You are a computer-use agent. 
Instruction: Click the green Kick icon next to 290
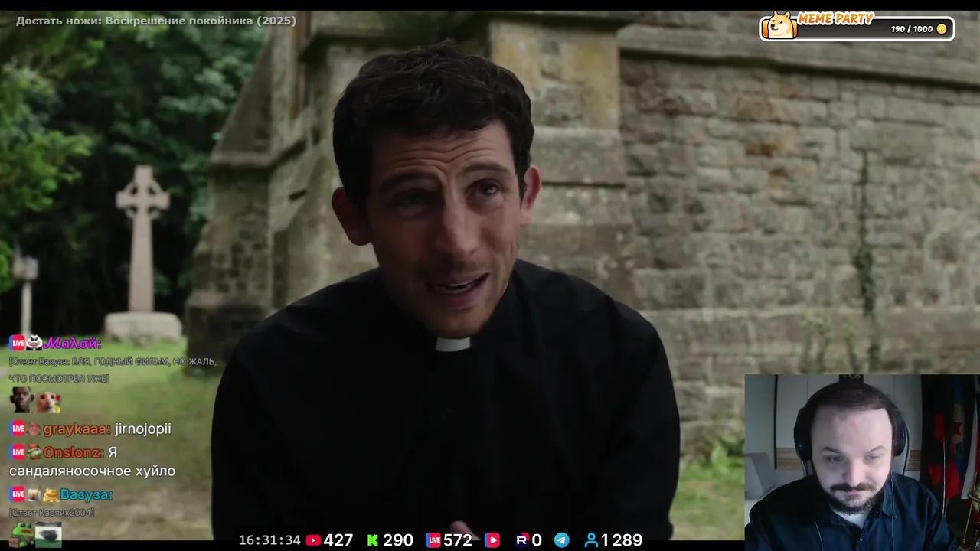pyautogui.click(x=372, y=540)
